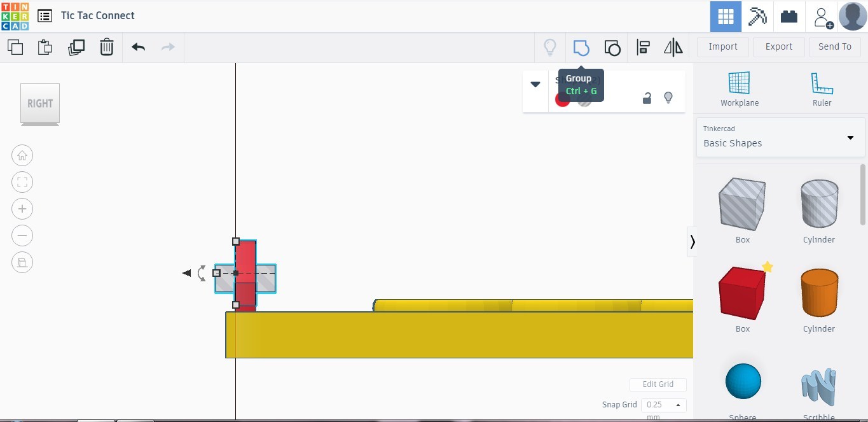
Task: Undo the last action
Action: (x=138, y=47)
